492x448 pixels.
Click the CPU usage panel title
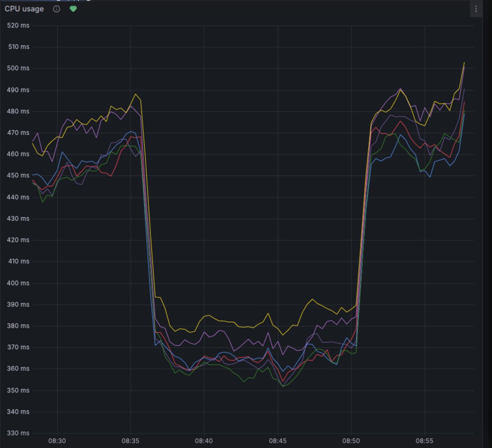click(x=24, y=9)
